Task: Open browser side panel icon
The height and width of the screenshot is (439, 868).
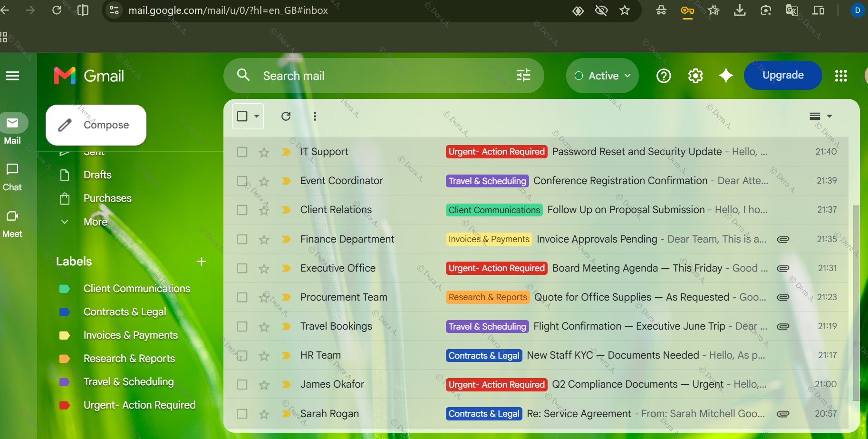Action: tap(83, 10)
